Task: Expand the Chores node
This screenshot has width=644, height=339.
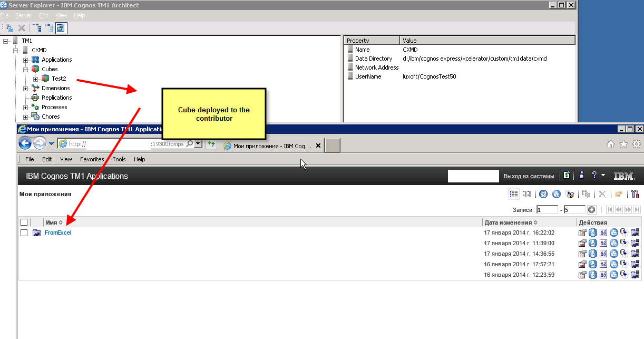Action: point(25,117)
